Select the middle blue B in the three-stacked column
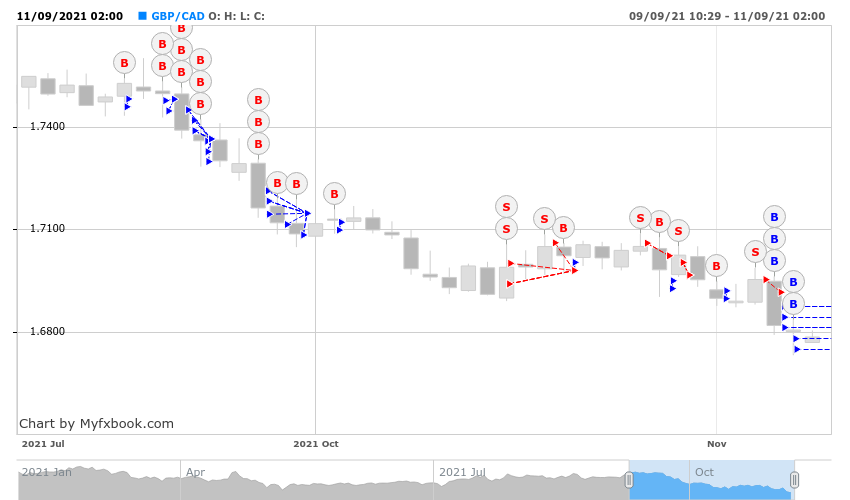 774,239
